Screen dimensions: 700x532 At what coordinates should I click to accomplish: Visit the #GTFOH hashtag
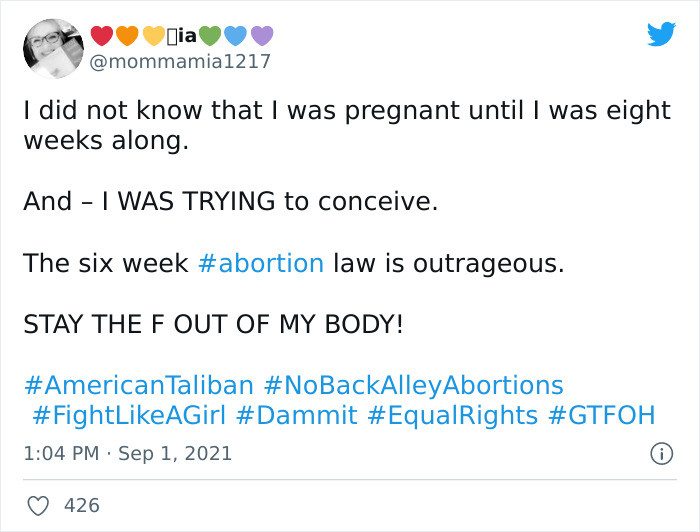(602, 416)
